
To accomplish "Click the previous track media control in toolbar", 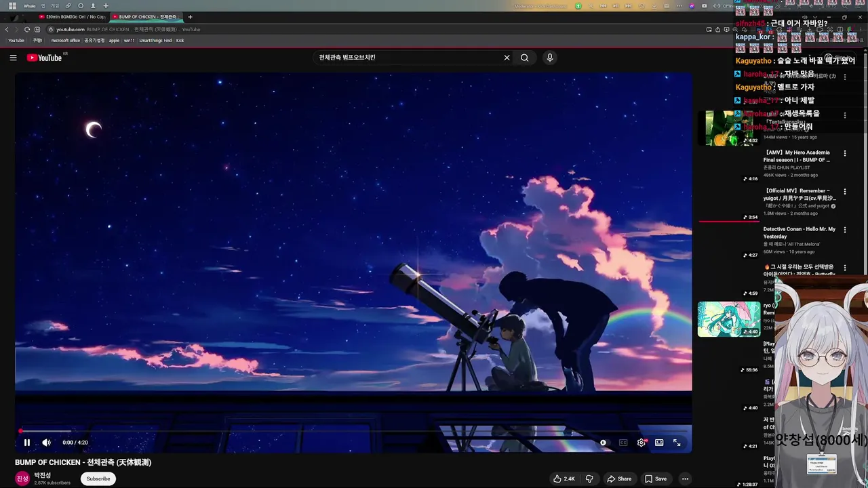I will tap(604, 6).
